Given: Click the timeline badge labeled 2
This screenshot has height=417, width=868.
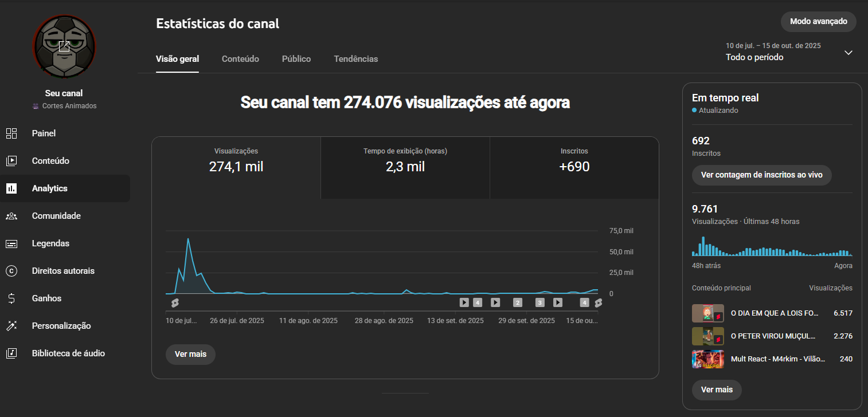Looking at the screenshot, I should coord(518,302).
